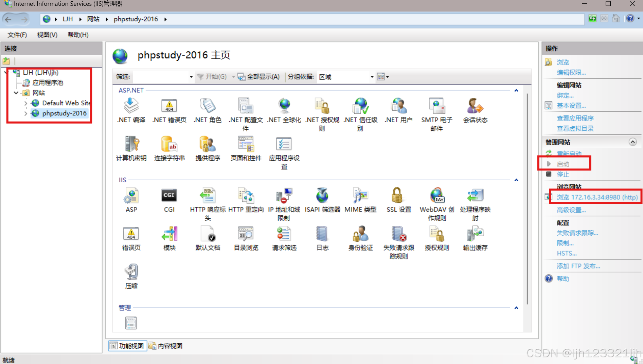
Task: Collapse the IIS group section
Action: pos(516,180)
